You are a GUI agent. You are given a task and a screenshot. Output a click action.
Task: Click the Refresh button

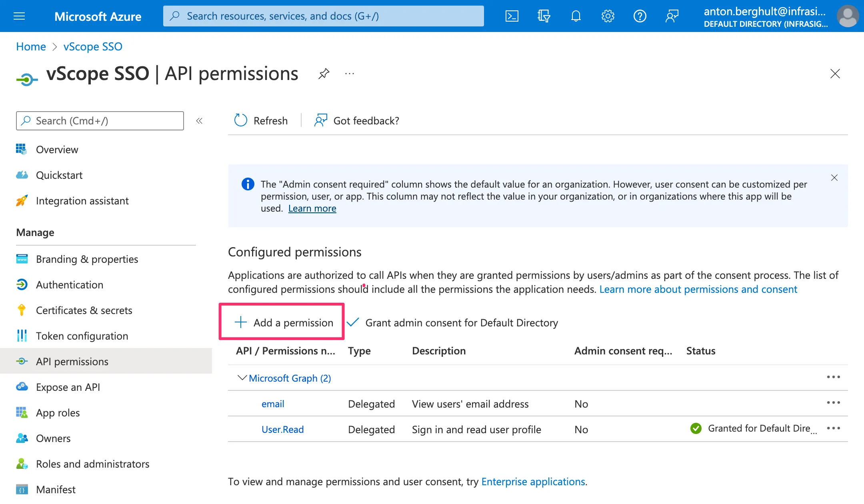click(x=262, y=121)
